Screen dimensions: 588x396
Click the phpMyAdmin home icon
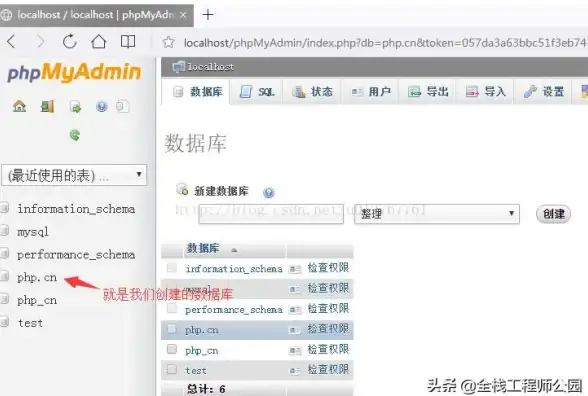pyautogui.click(x=20, y=106)
